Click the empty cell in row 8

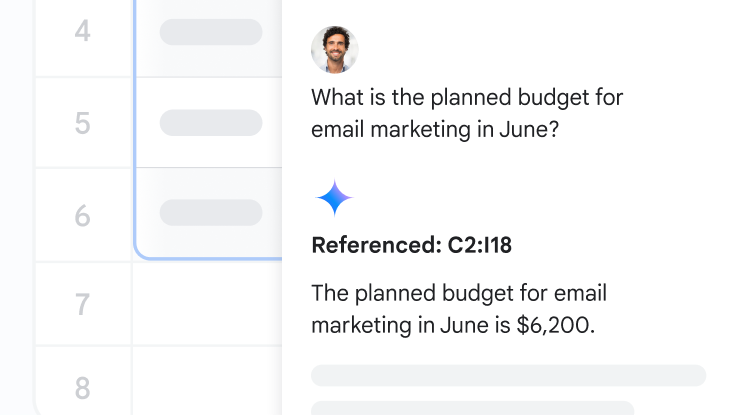point(207,381)
